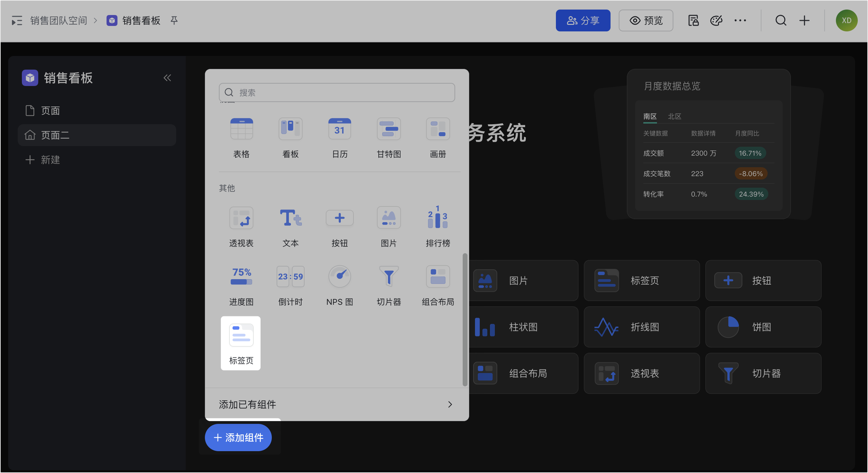Click the 24.39% green badge

(751, 194)
